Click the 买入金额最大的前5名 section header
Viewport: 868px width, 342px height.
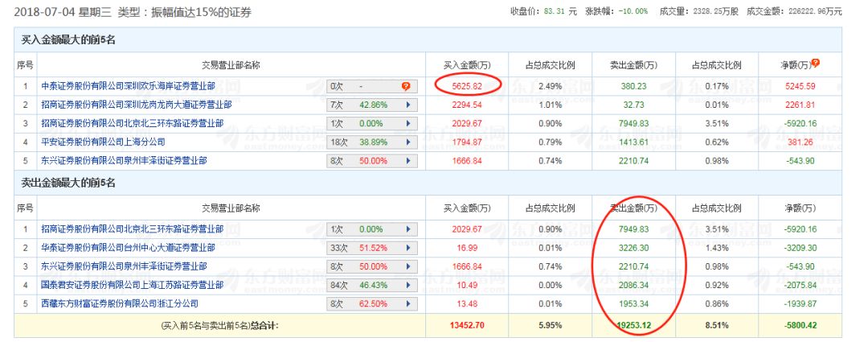[68, 40]
